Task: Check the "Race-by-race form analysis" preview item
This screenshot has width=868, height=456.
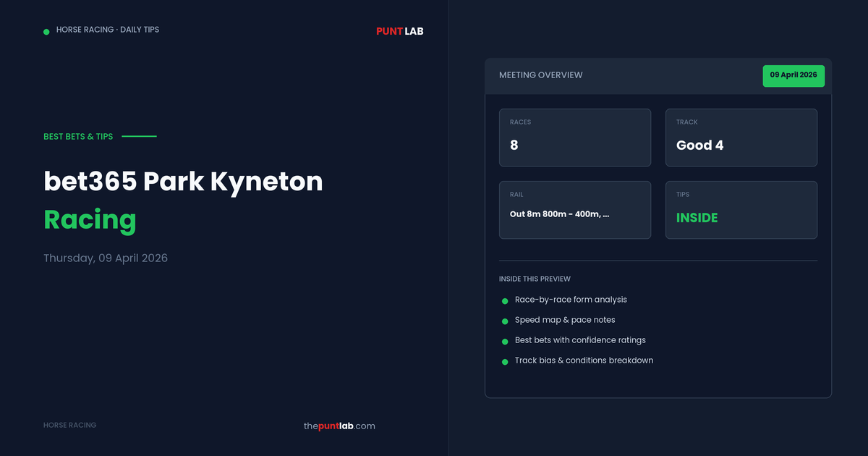Action: pos(570,300)
